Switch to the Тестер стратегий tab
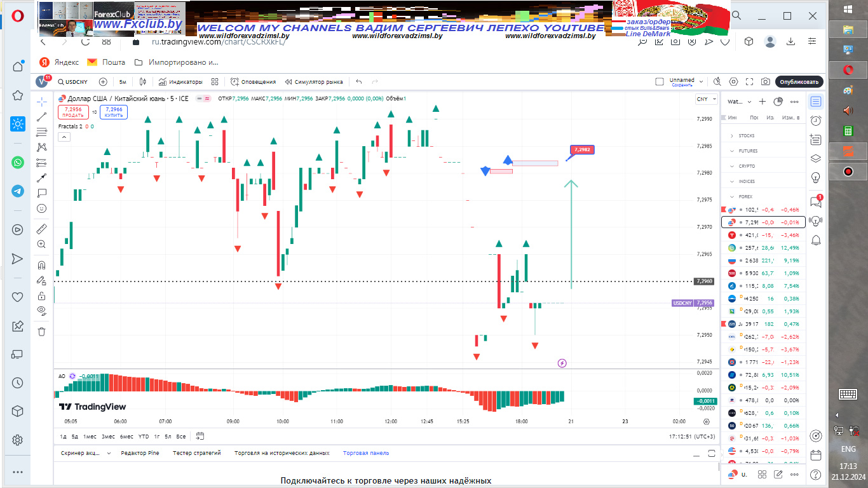This screenshot has height=488, width=868. coord(197,453)
